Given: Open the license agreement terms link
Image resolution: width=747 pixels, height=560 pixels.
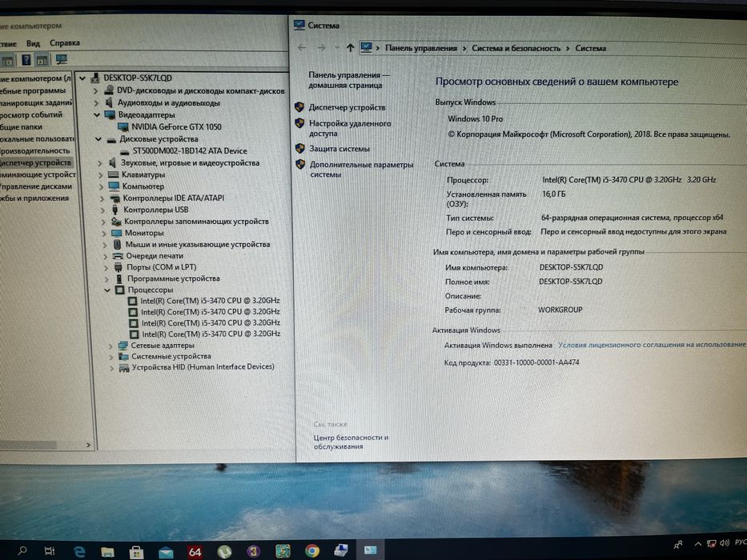Looking at the screenshot, I should pyautogui.click(x=652, y=344).
